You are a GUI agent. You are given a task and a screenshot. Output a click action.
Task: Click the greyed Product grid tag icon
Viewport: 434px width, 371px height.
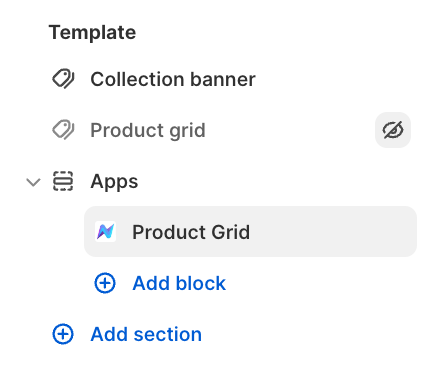[63, 130]
